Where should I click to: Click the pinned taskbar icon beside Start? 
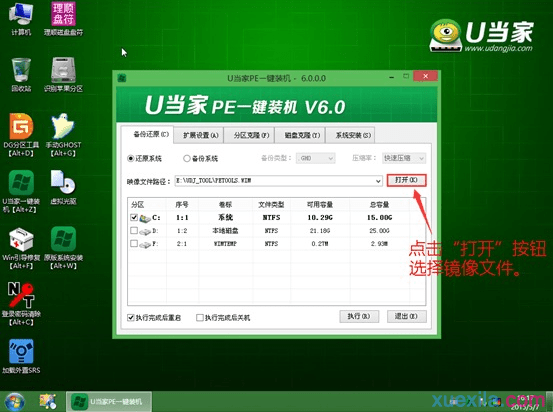[48, 402]
